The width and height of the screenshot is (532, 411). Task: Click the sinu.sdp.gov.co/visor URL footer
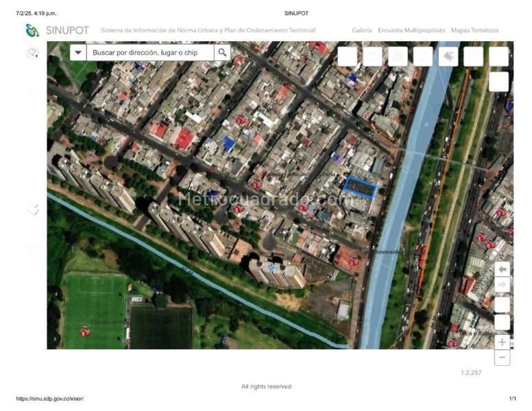[49, 399]
